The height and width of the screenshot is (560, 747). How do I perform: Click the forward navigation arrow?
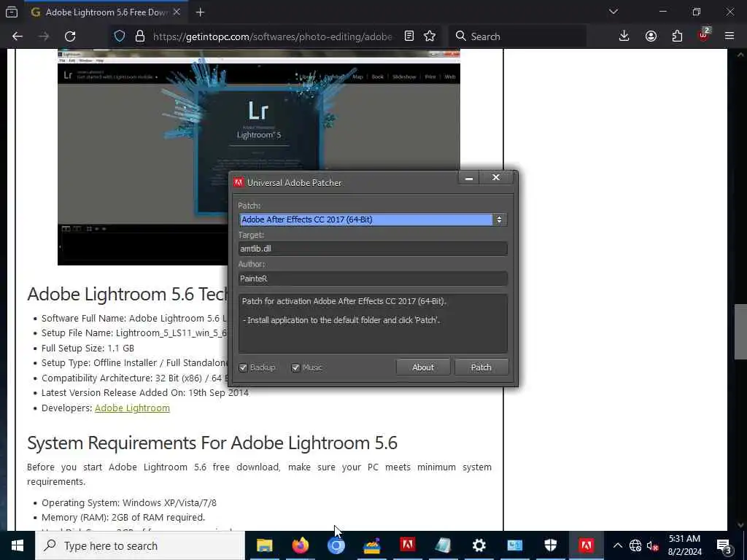click(x=44, y=36)
